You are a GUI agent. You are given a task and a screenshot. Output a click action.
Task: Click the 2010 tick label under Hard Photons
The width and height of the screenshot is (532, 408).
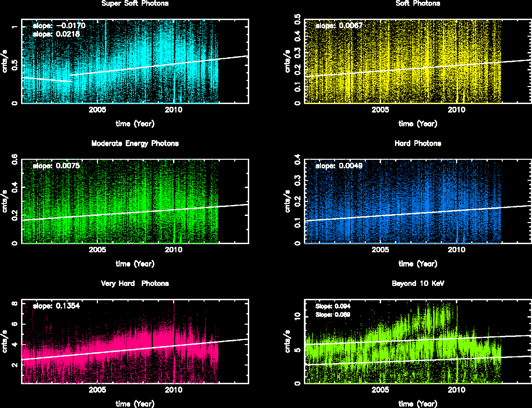coord(456,250)
